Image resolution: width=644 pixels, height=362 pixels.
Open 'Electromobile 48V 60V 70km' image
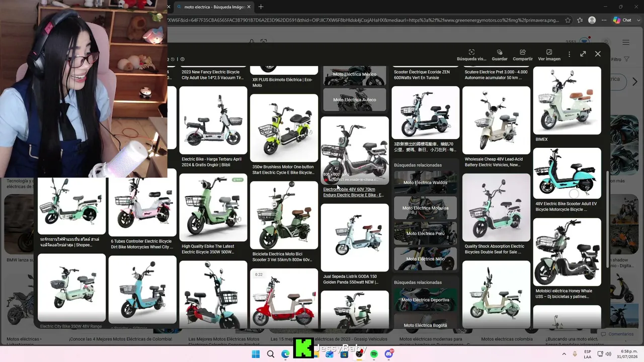[x=355, y=151]
